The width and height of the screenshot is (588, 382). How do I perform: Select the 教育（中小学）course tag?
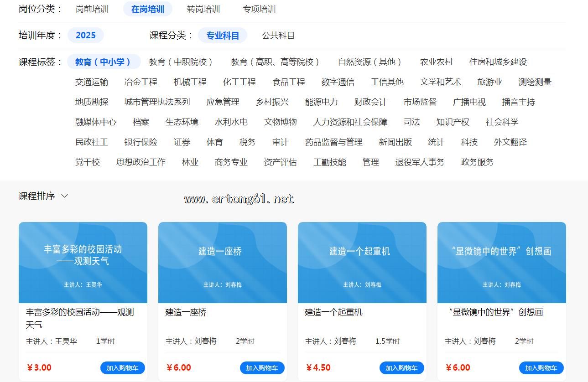pyautogui.click(x=103, y=62)
